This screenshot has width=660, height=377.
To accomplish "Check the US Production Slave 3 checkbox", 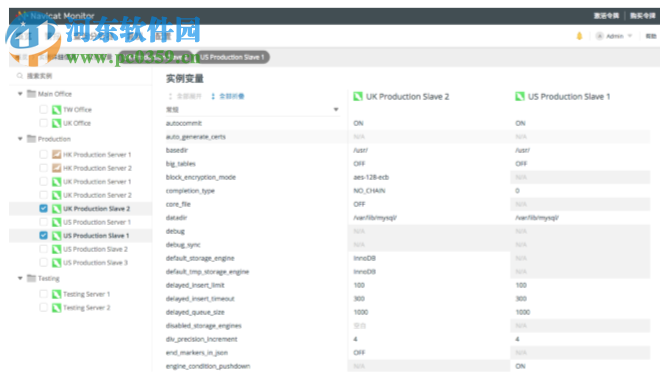I will tap(43, 262).
